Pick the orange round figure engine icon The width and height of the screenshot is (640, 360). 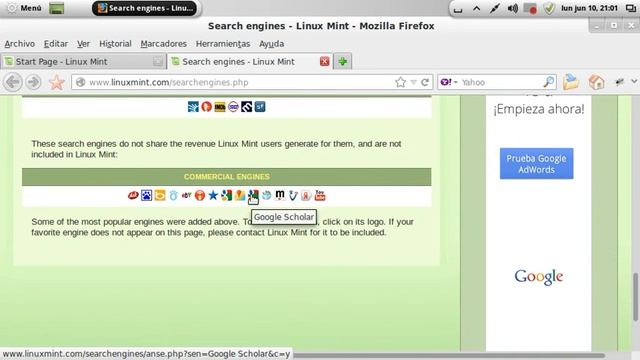click(x=200, y=196)
